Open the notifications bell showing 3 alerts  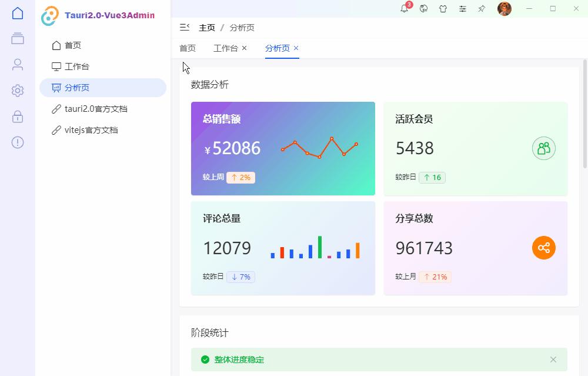coord(405,9)
